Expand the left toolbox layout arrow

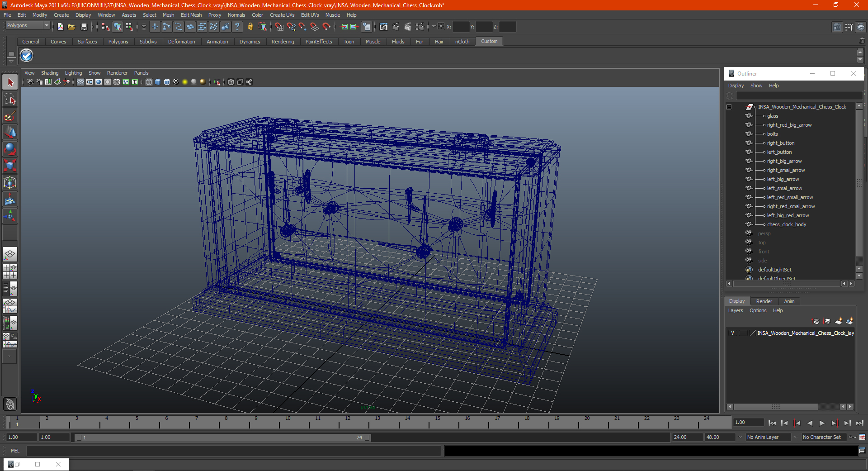9,357
